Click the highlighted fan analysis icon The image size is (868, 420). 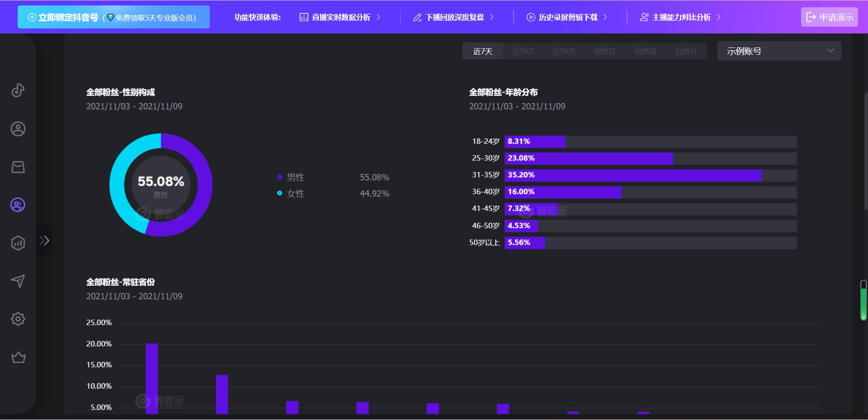pyautogui.click(x=17, y=205)
